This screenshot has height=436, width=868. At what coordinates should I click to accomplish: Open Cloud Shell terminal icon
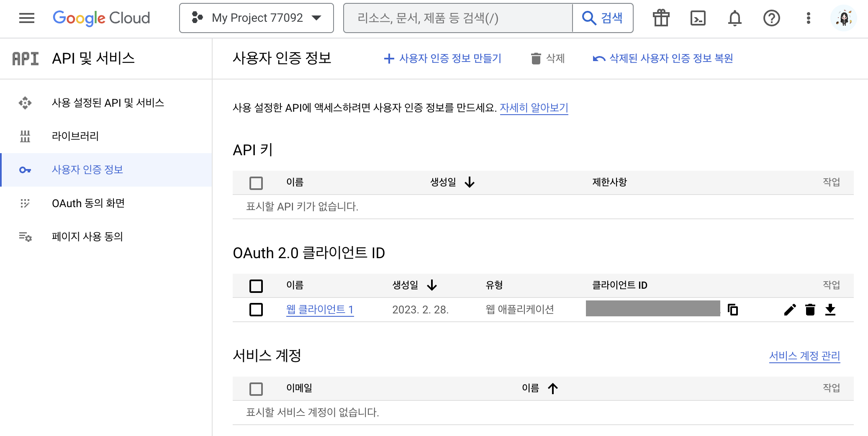click(x=698, y=18)
